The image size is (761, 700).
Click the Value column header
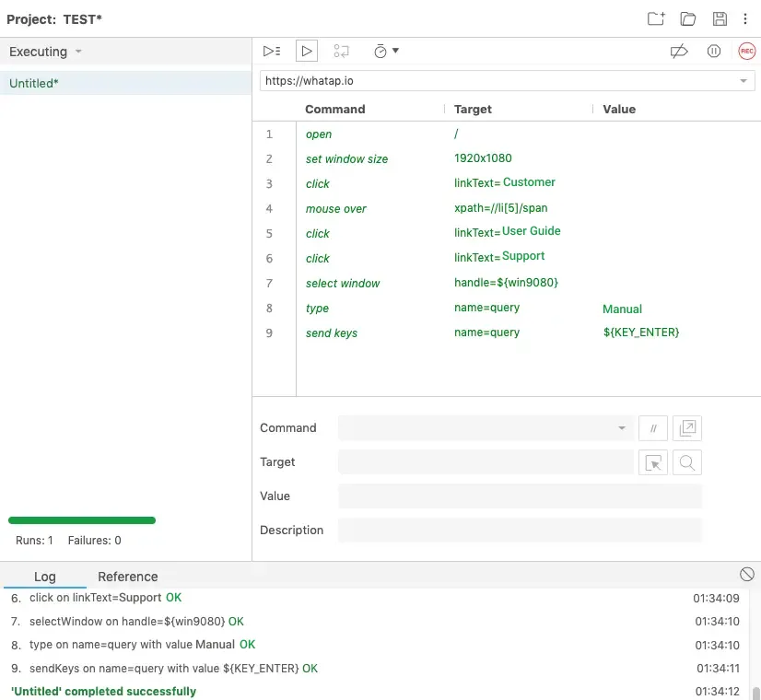pos(619,110)
